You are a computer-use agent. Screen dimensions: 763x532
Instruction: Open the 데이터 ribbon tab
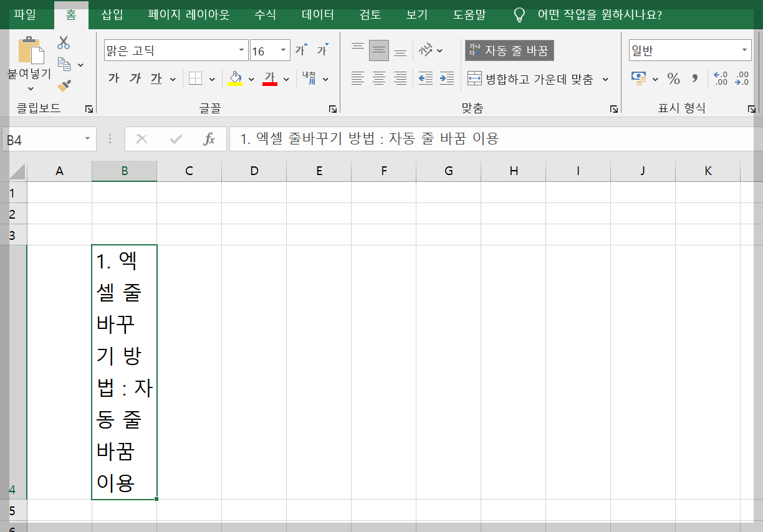point(317,14)
